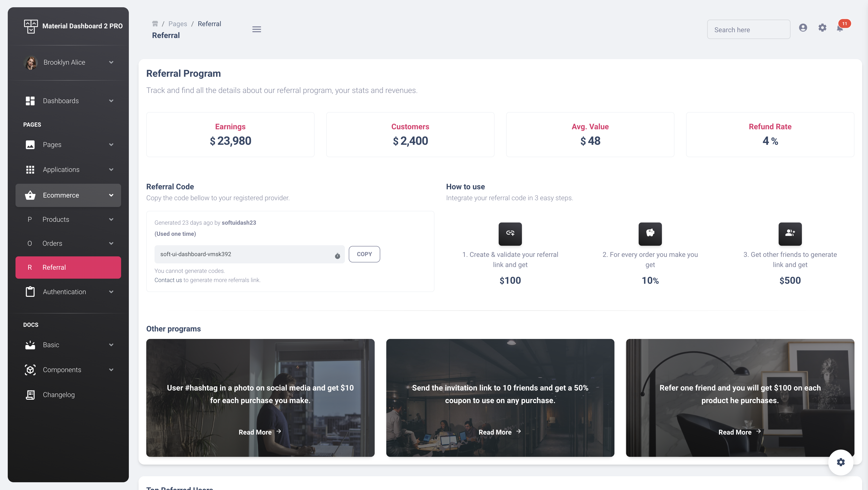868x490 pixels.
Task: Expand the Dashboards sidebar section
Action: 68,101
